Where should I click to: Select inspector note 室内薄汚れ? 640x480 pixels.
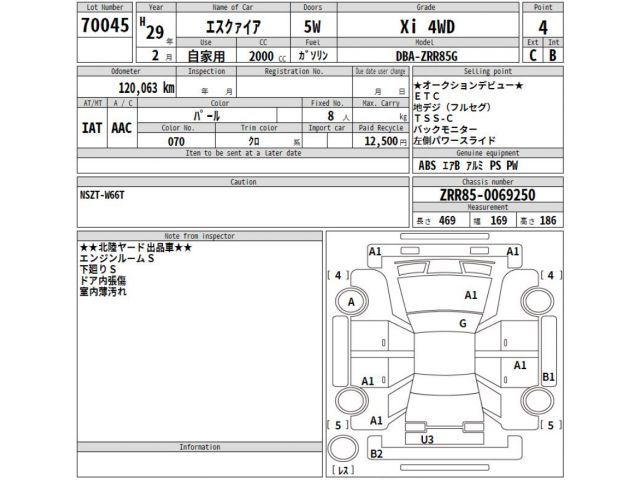[x=103, y=291]
